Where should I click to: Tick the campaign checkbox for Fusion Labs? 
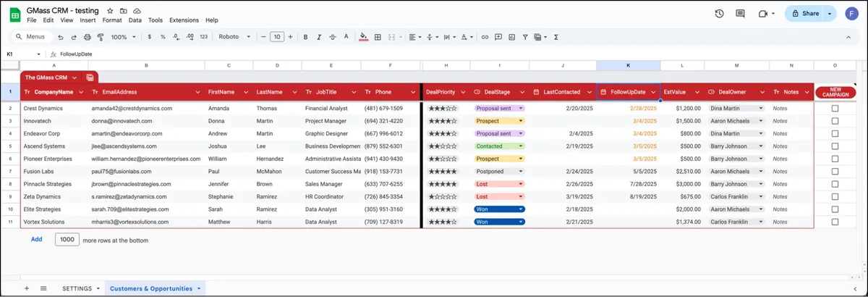pyautogui.click(x=835, y=171)
